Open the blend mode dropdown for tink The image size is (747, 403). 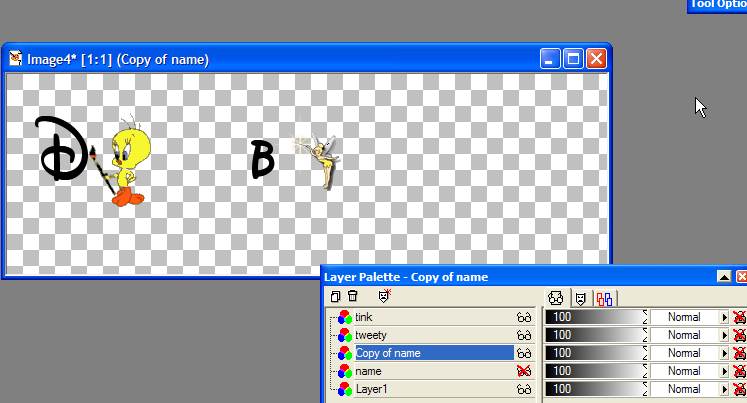click(724, 317)
